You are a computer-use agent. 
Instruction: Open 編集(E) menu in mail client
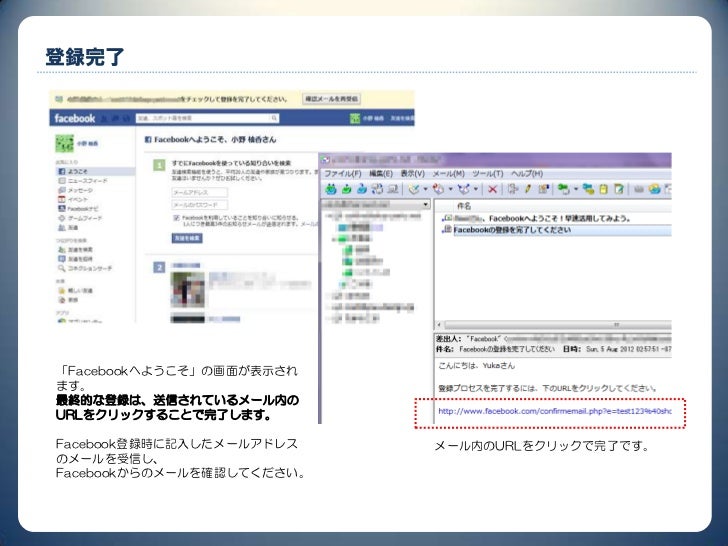(x=381, y=174)
